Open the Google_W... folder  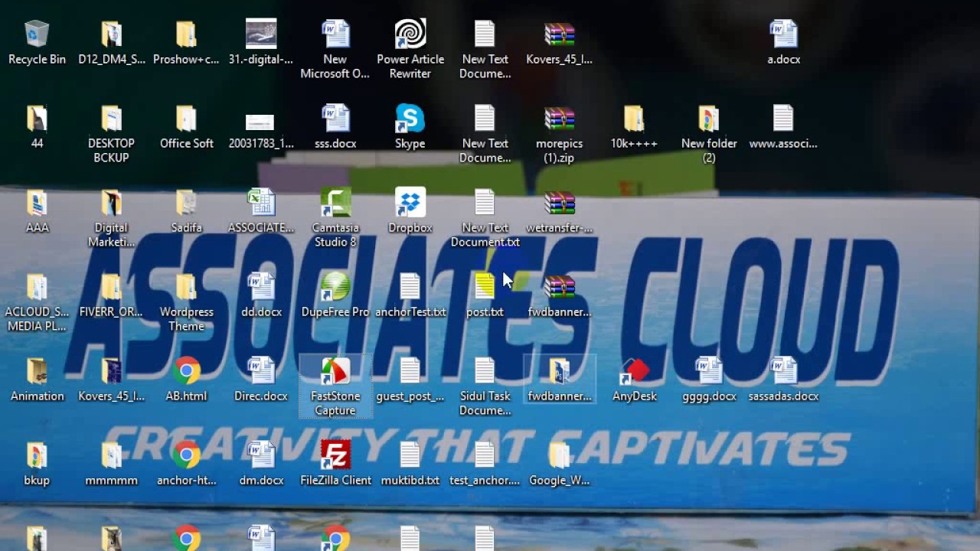pos(560,464)
